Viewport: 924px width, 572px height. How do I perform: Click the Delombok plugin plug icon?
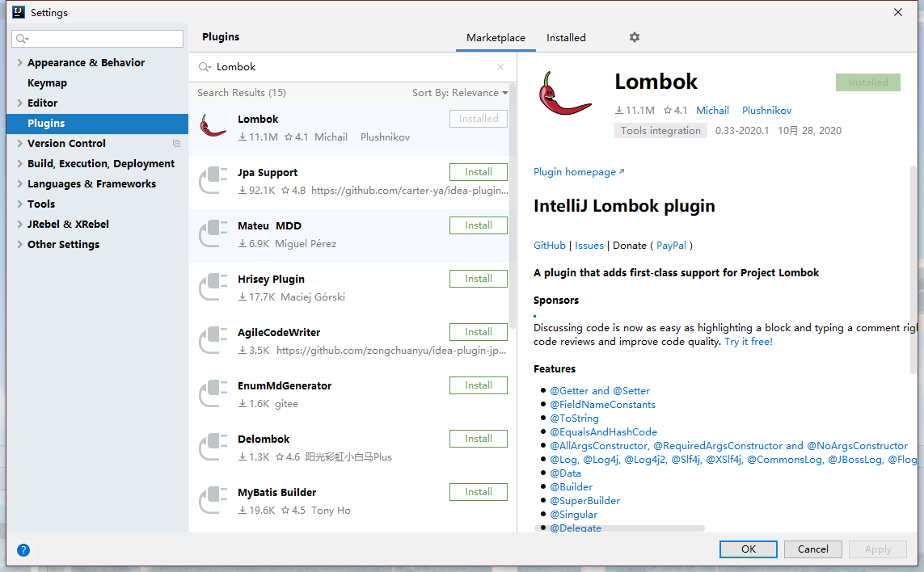213,447
